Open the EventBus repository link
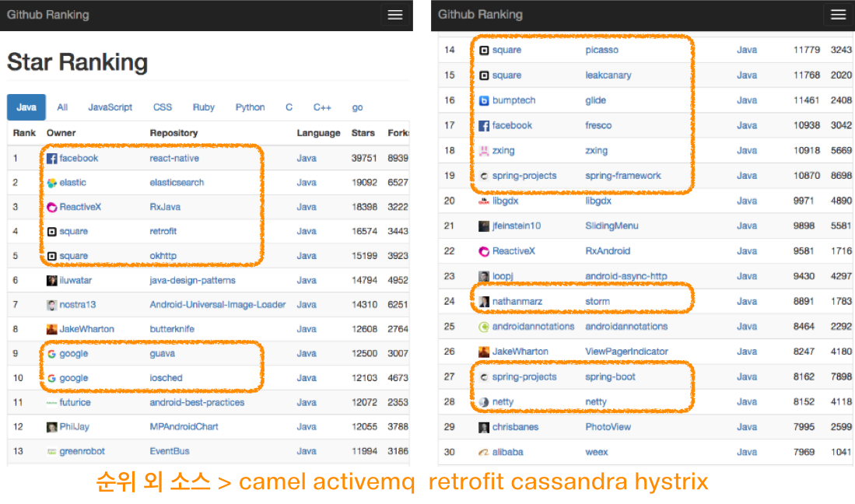 point(170,451)
